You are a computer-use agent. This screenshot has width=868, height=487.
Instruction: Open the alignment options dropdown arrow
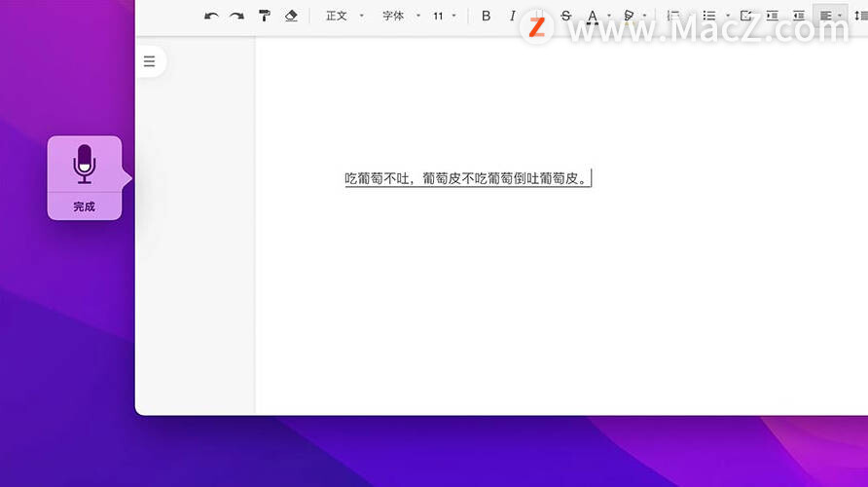click(840, 16)
